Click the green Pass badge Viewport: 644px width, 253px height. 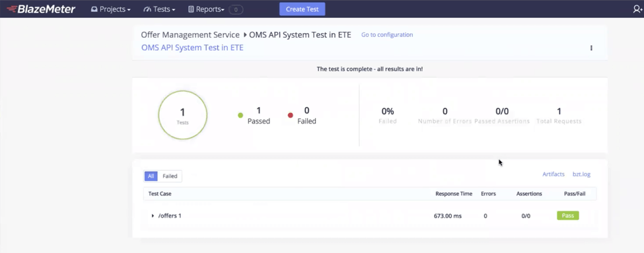coord(567,215)
